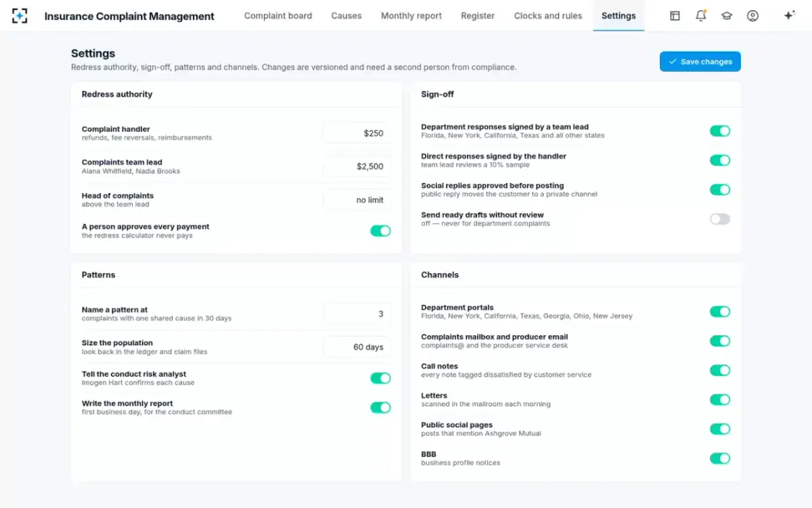812x508 pixels.
Task: Edit the Complaints team lead $2,500 field
Action: (x=357, y=167)
